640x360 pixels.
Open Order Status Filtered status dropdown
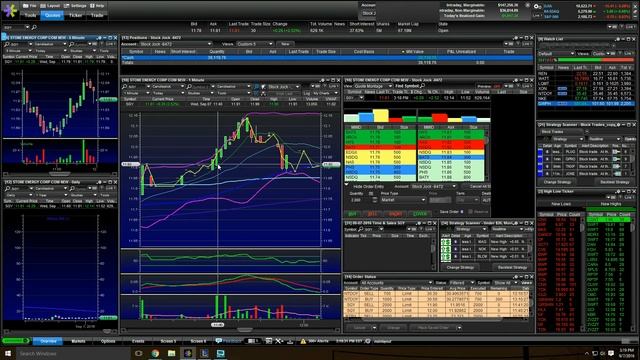pyautogui.click(x=461, y=282)
